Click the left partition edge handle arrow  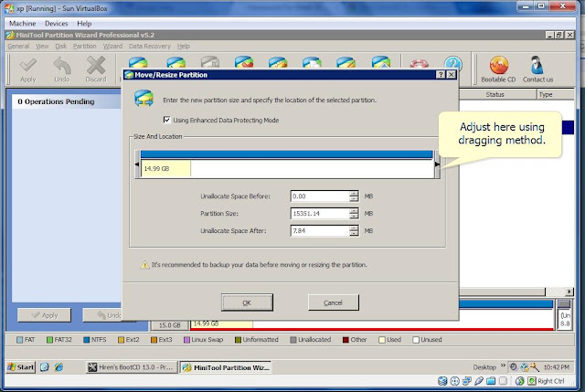[x=137, y=164]
